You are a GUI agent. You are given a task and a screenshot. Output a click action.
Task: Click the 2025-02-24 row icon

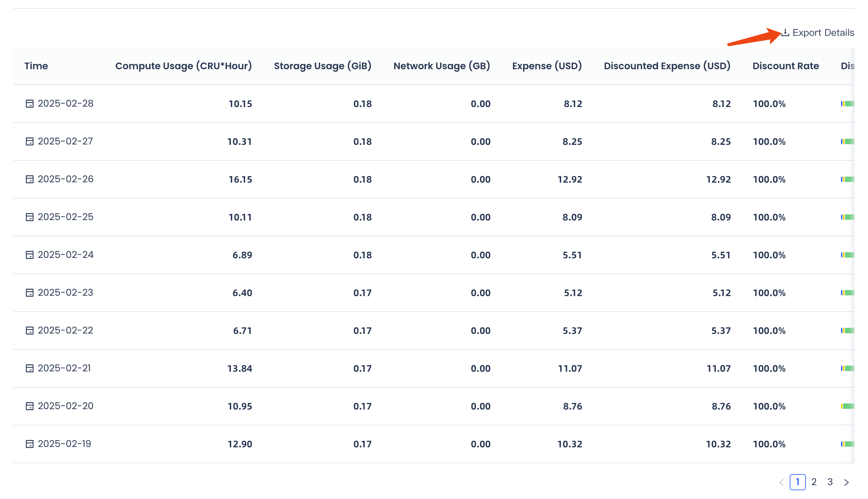(30, 255)
